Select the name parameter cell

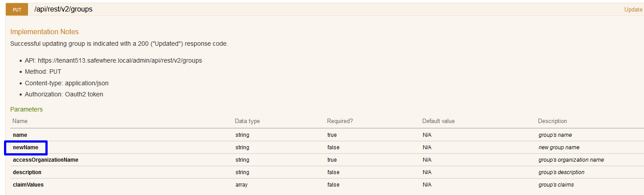click(x=21, y=135)
